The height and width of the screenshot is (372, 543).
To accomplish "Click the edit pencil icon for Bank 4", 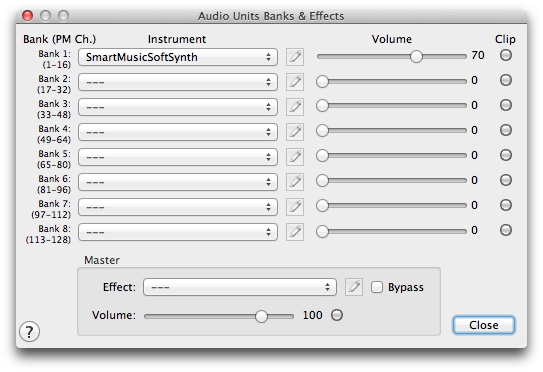I will point(295,132).
